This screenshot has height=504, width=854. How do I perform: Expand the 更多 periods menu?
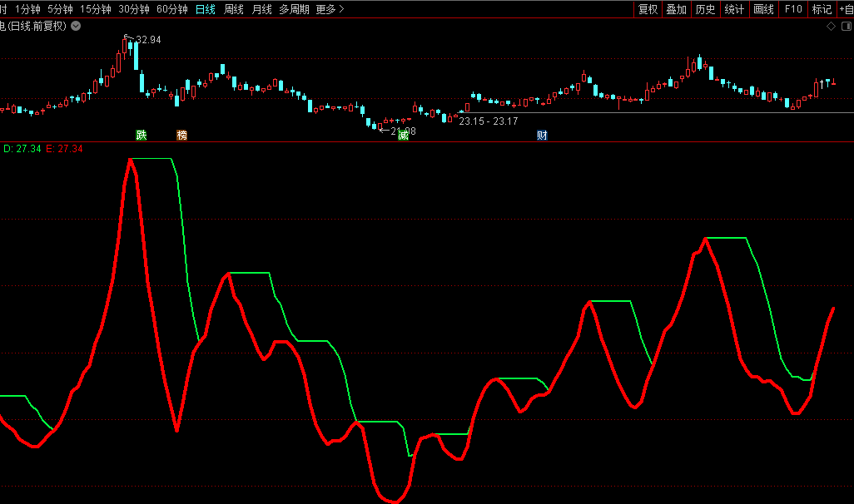coord(330,9)
